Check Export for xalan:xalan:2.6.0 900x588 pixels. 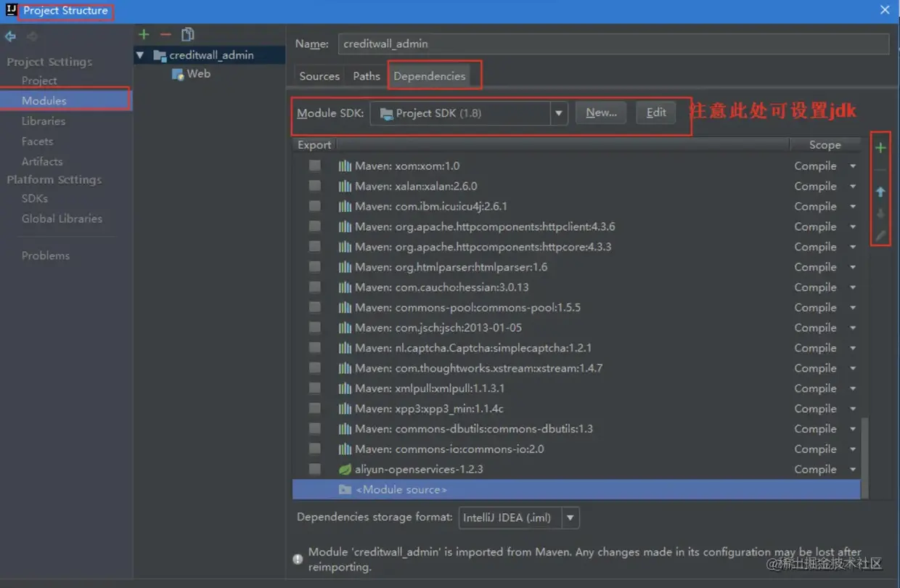point(314,187)
